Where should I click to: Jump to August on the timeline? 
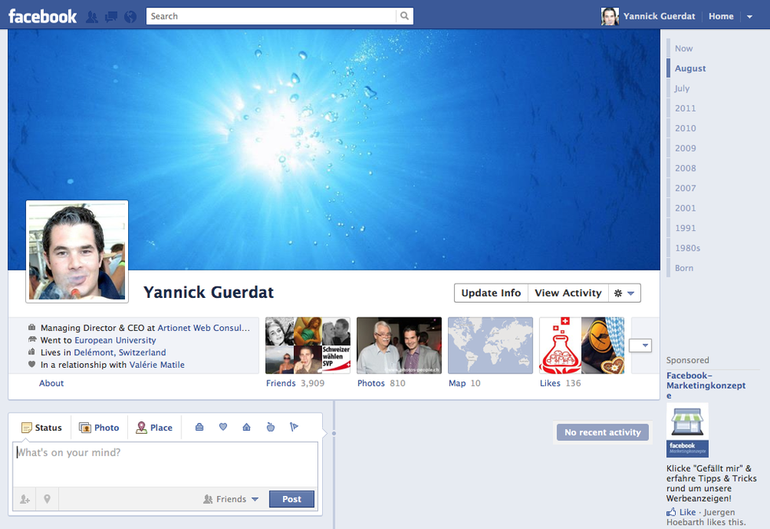pyautogui.click(x=690, y=68)
